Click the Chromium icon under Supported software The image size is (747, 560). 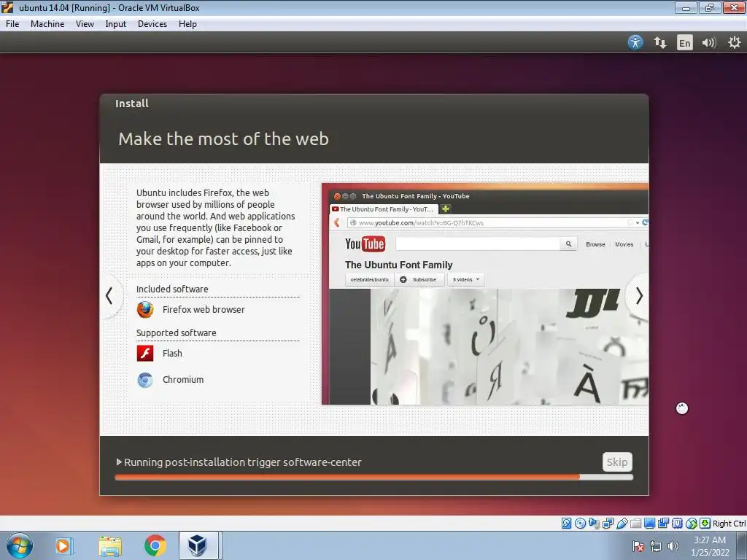pos(145,379)
